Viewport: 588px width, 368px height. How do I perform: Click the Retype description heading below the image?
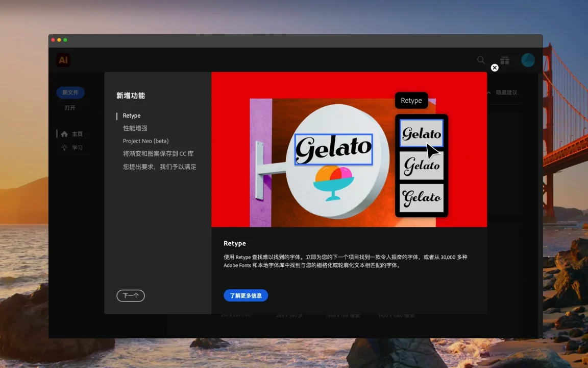pyautogui.click(x=235, y=243)
